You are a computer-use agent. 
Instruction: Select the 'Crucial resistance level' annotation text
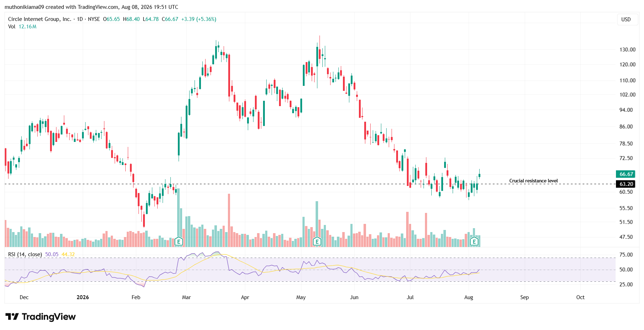tap(533, 181)
